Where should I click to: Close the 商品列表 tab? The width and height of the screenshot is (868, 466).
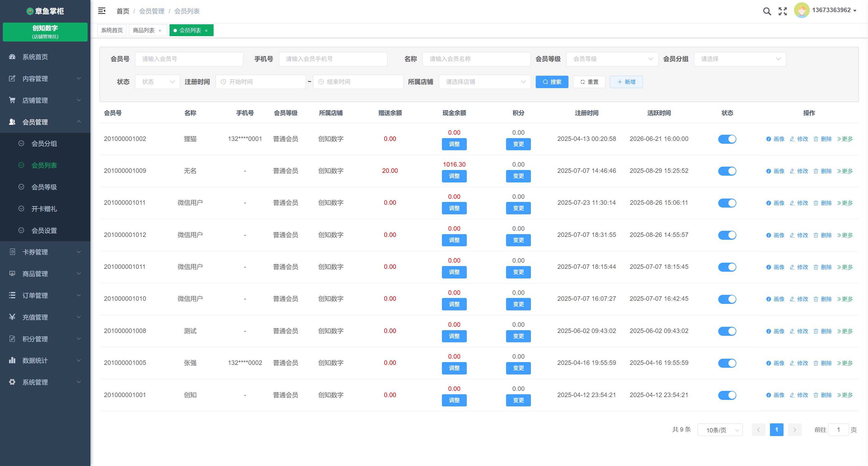tap(160, 31)
